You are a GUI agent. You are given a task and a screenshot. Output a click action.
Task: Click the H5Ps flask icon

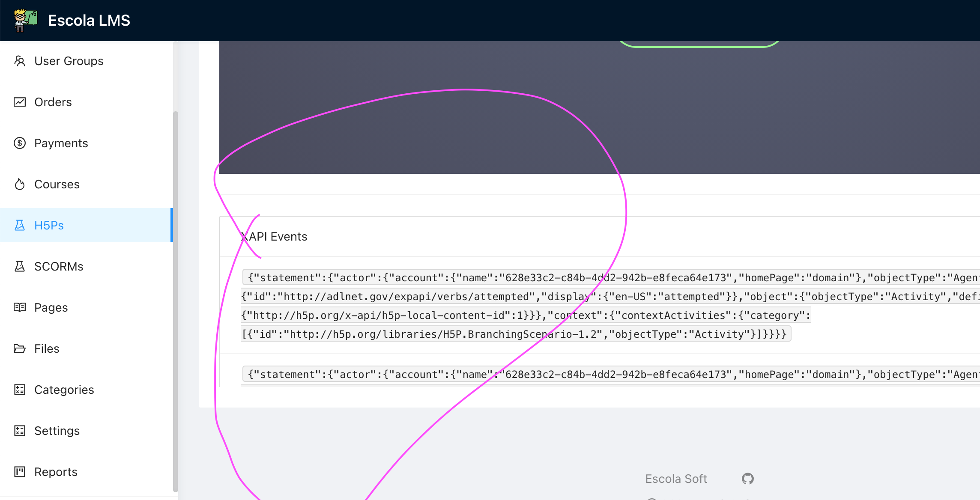click(20, 225)
